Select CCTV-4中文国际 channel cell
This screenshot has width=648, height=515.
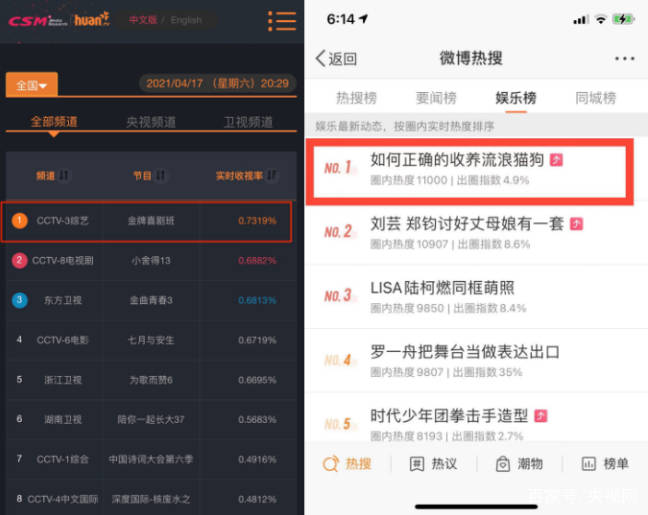click(63, 499)
